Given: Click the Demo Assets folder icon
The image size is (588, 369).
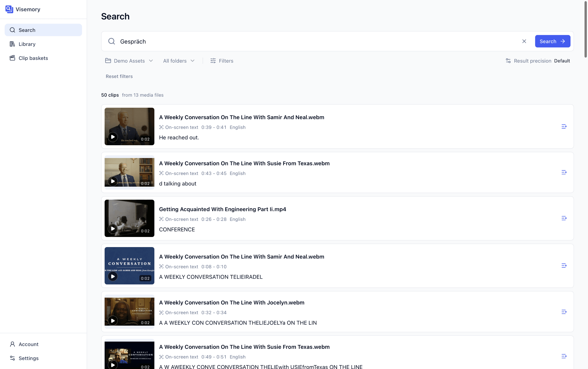Looking at the screenshot, I should 108,61.
